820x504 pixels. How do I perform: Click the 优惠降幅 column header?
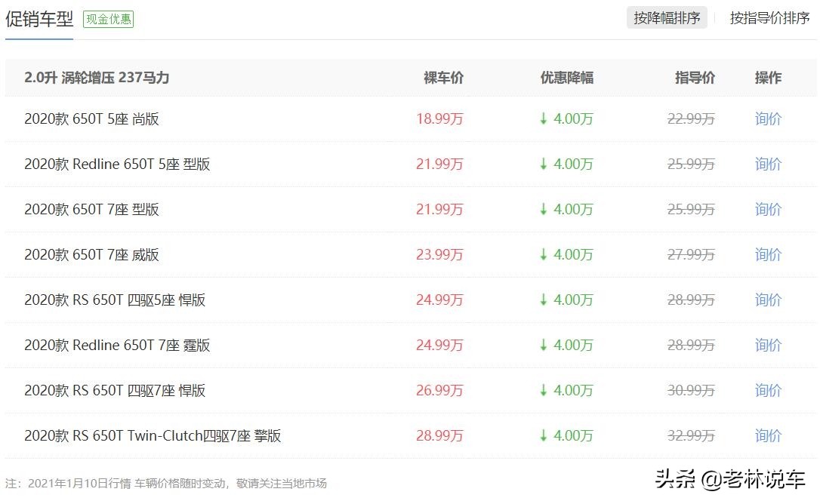click(567, 78)
